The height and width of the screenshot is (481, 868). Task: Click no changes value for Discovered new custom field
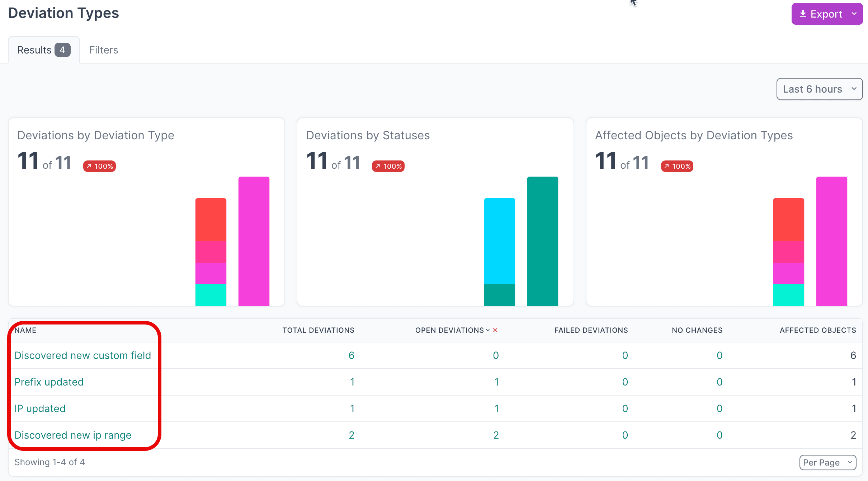pyautogui.click(x=720, y=355)
